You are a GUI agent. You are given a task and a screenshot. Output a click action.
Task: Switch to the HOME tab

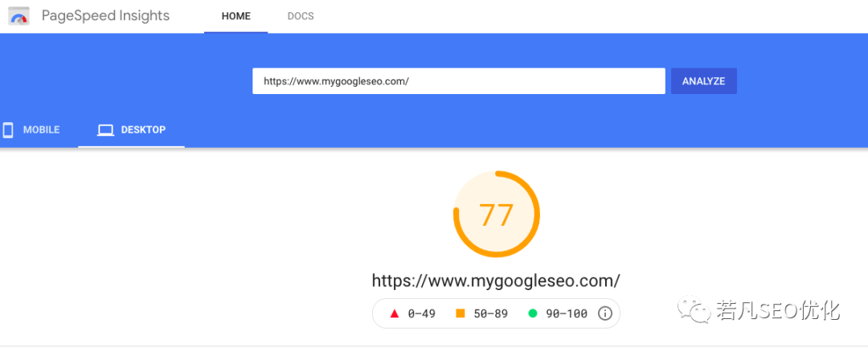click(x=235, y=17)
